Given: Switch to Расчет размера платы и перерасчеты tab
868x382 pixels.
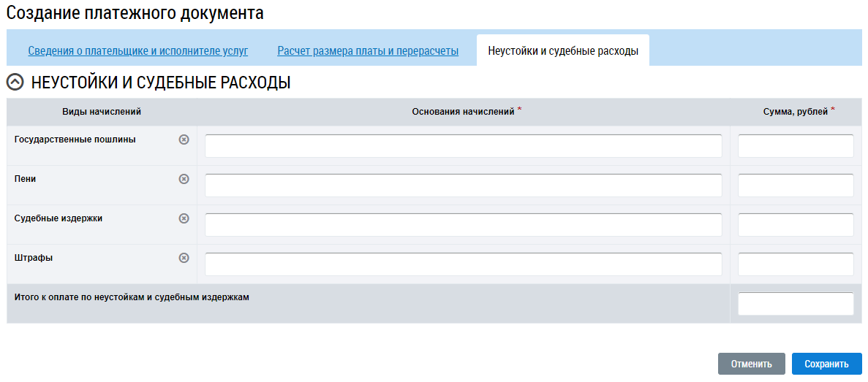Looking at the screenshot, I should 368,51.
